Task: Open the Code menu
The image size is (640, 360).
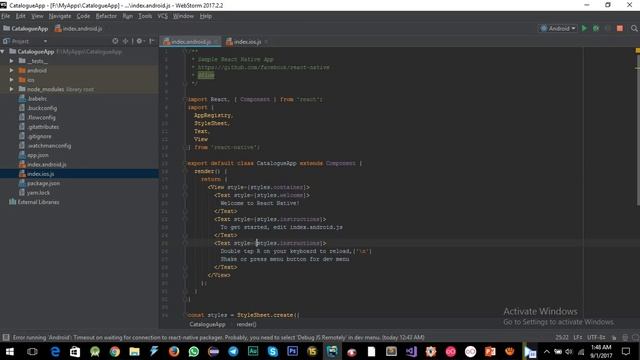Action: [x=83, y=16]
